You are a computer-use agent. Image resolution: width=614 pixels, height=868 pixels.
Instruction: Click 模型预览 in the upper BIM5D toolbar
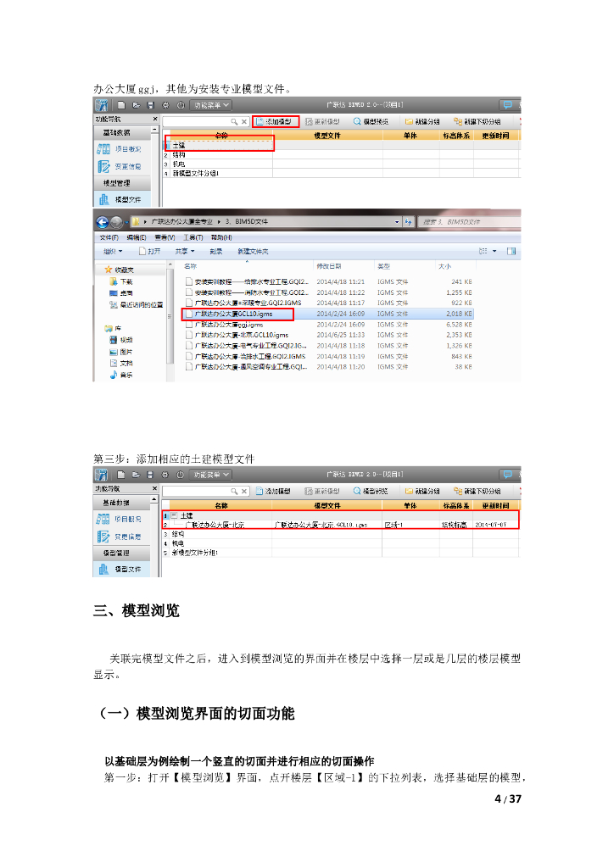pos(371,122)
